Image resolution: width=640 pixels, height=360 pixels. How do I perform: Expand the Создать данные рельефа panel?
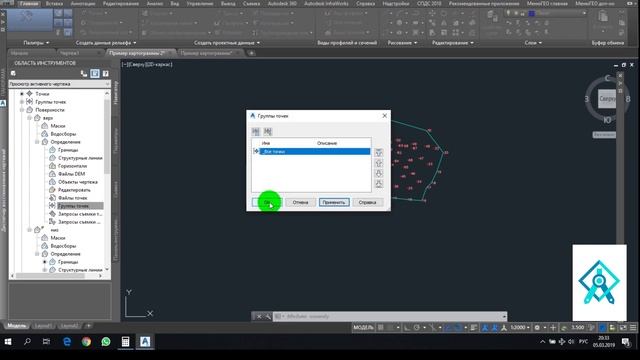coord(106,42)
